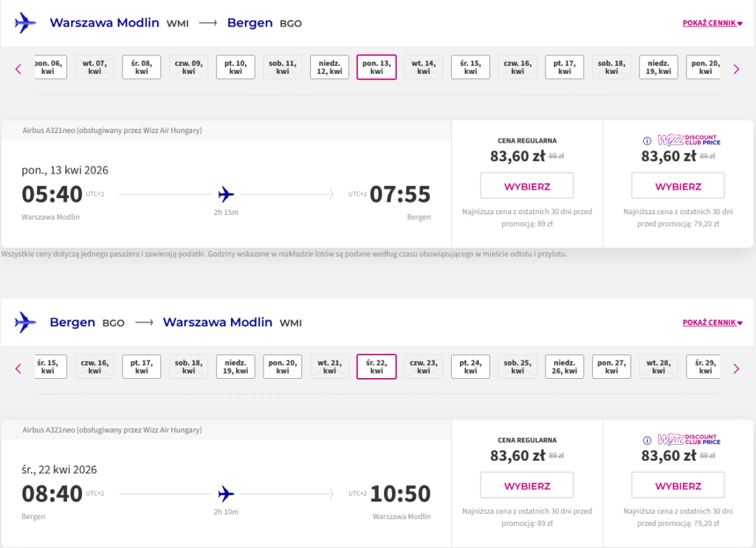Screen dimensions: 756x548
Task: Show earlier outbound dates with left arrow
Action: (18, 69)
